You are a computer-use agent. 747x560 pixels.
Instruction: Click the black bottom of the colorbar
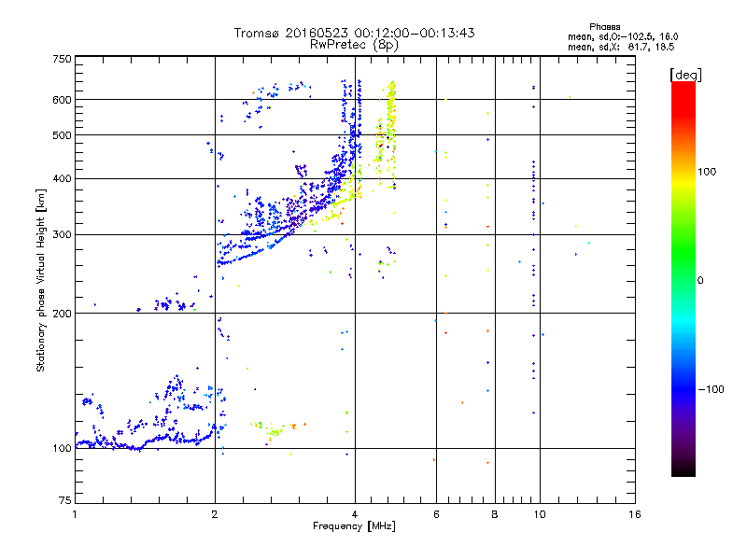tap(684, 471)
